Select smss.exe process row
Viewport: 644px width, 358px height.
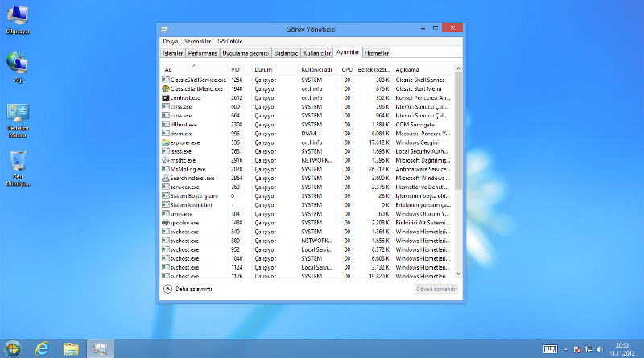(308, 214)
